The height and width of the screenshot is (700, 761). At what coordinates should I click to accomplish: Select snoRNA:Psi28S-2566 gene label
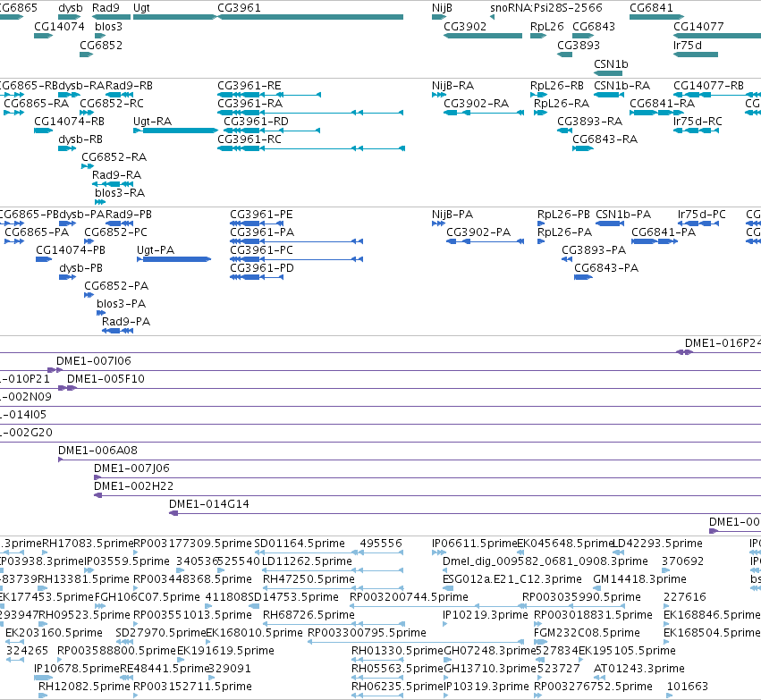[546, 8]
